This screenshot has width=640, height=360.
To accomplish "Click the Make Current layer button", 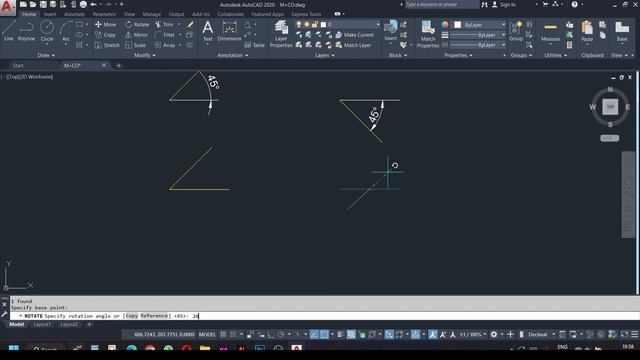I will [355, 35].
